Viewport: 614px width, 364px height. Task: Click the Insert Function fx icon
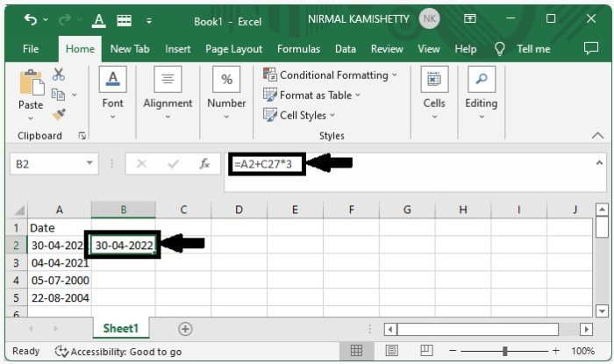pos(204,164)
